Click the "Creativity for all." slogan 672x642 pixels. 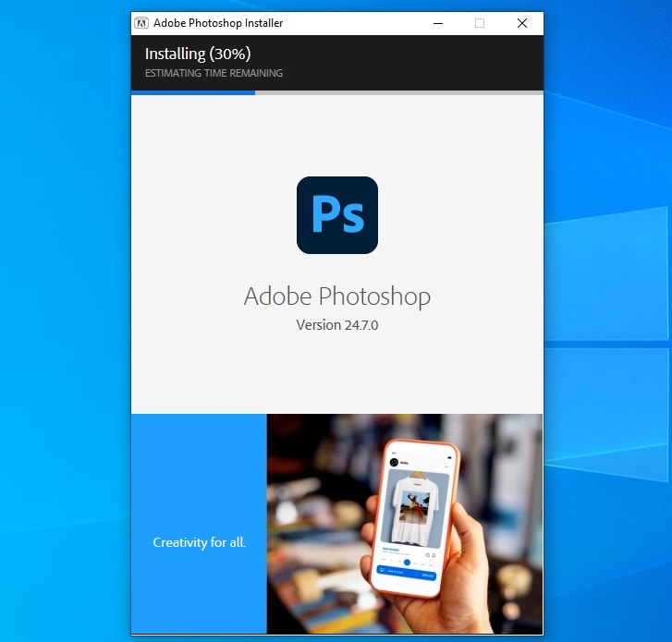[200, 542]
